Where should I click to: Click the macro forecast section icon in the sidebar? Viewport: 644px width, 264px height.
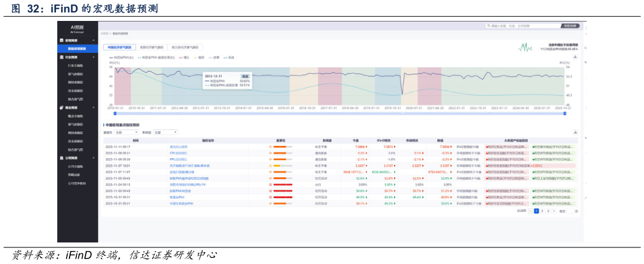point(61,39)
